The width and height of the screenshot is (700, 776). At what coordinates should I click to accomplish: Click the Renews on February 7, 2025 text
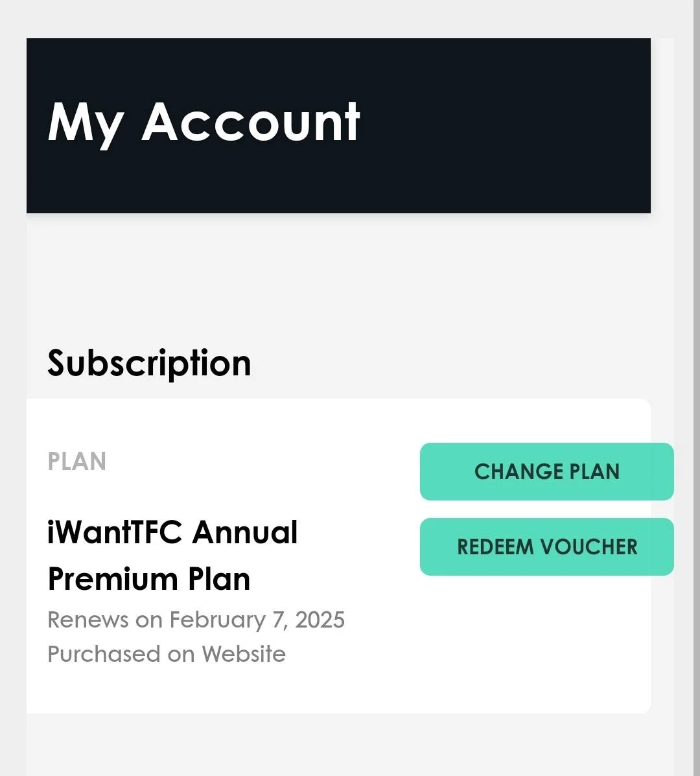[x=196, y=620]
